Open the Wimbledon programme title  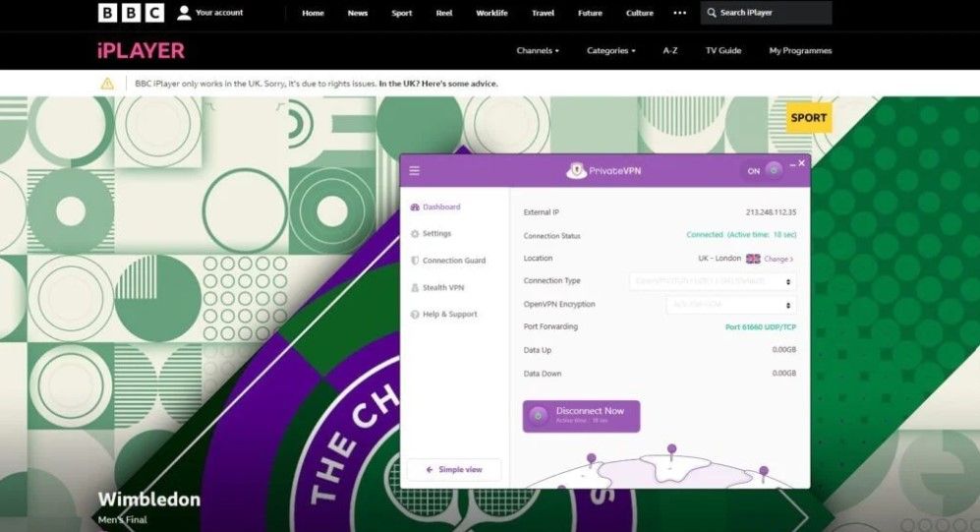pyautogui.click(x=149, y=500)
